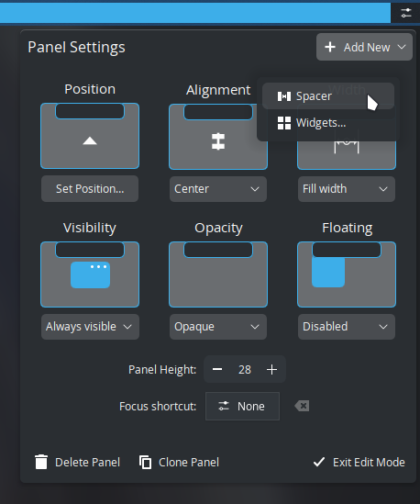Click the Widgets grid icon

point(284,123)
